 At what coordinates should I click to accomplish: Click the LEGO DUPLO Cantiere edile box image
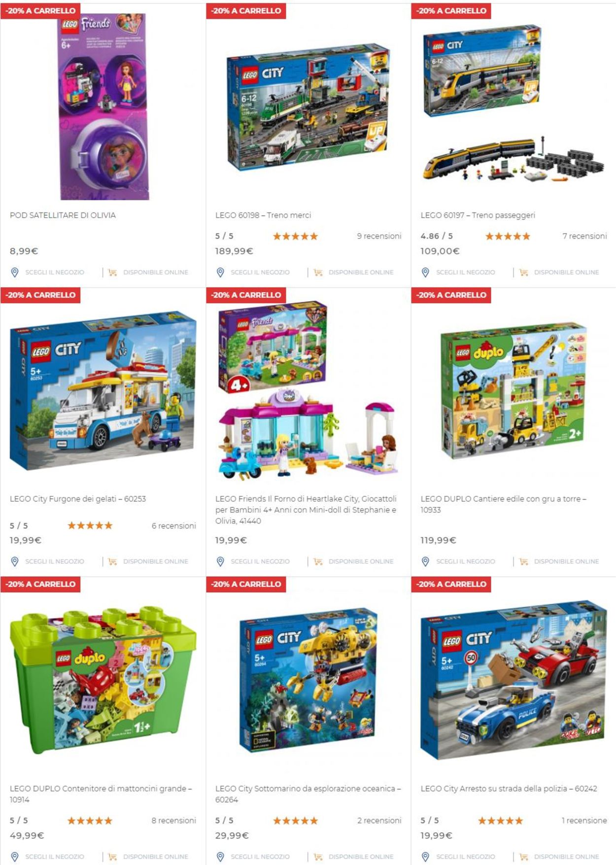tap(513, 391)
